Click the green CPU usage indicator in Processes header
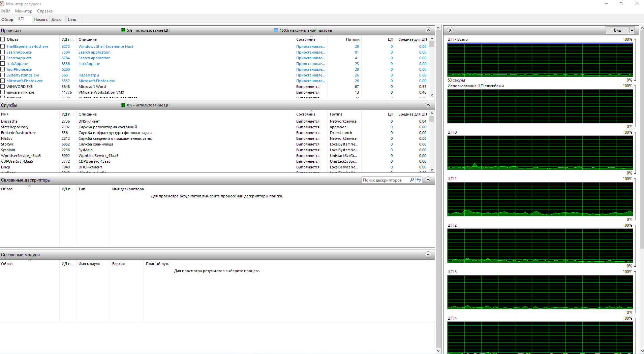The height and width of the screenshot is (354, 644). point(123,30)
